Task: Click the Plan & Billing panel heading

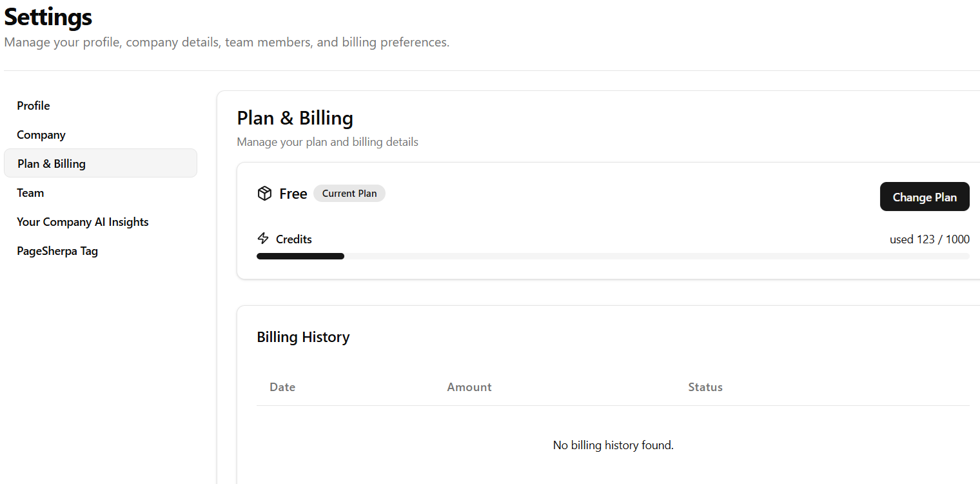Action: click(295, 118)
